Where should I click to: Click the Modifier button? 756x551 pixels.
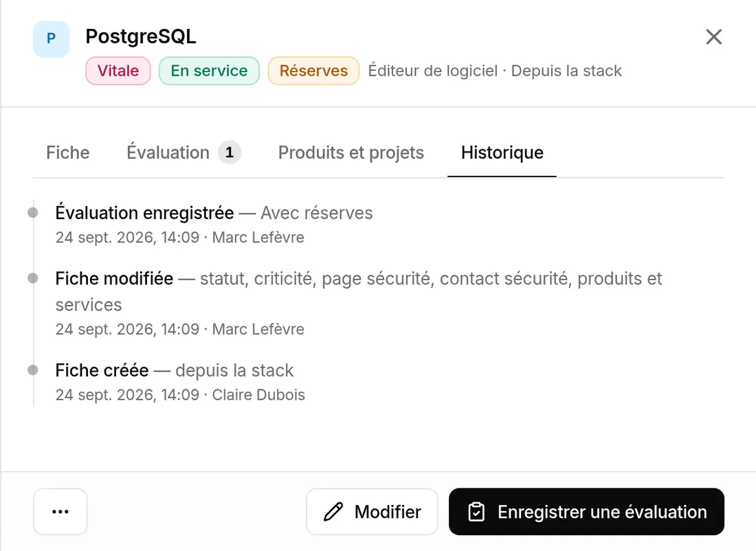(372, 511)
